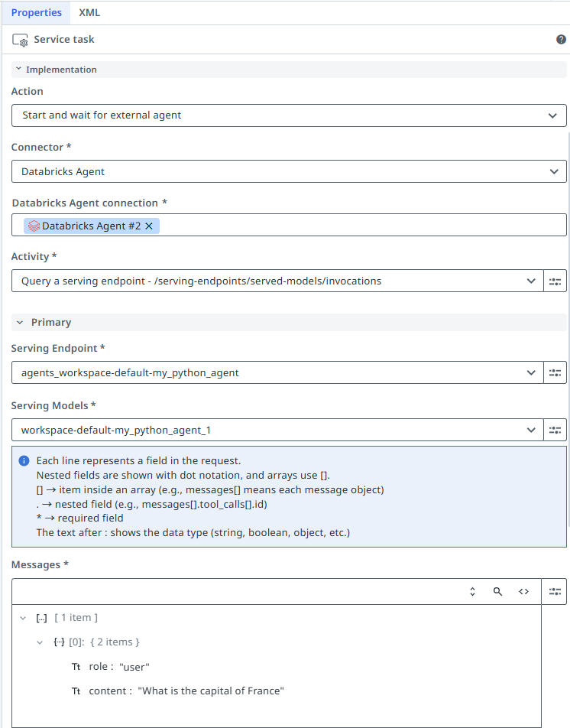
Task: Open settings icon beside Messages editor
Action: [555, 591]
